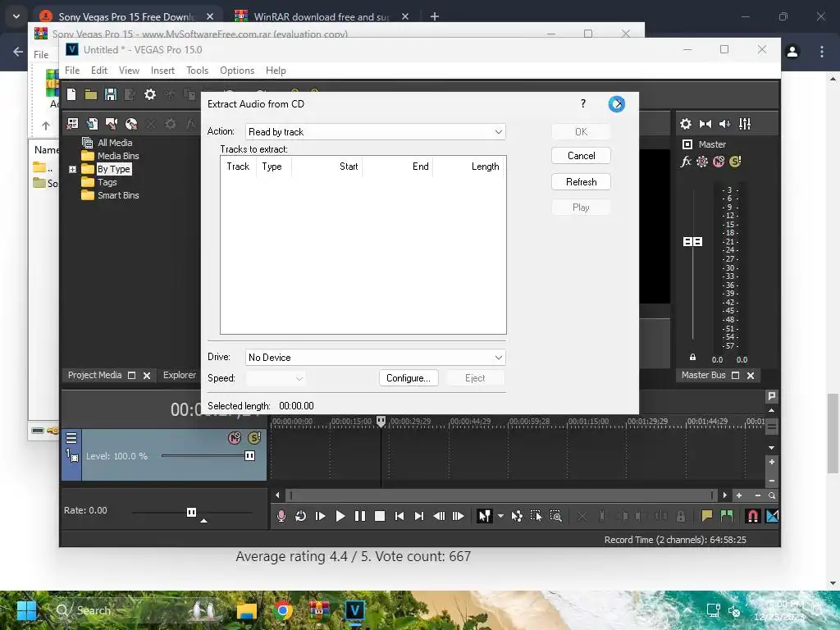Screen dimensions: 840x630
Task: Click the Capture Video icon
Action: click(x=112, y=124)
